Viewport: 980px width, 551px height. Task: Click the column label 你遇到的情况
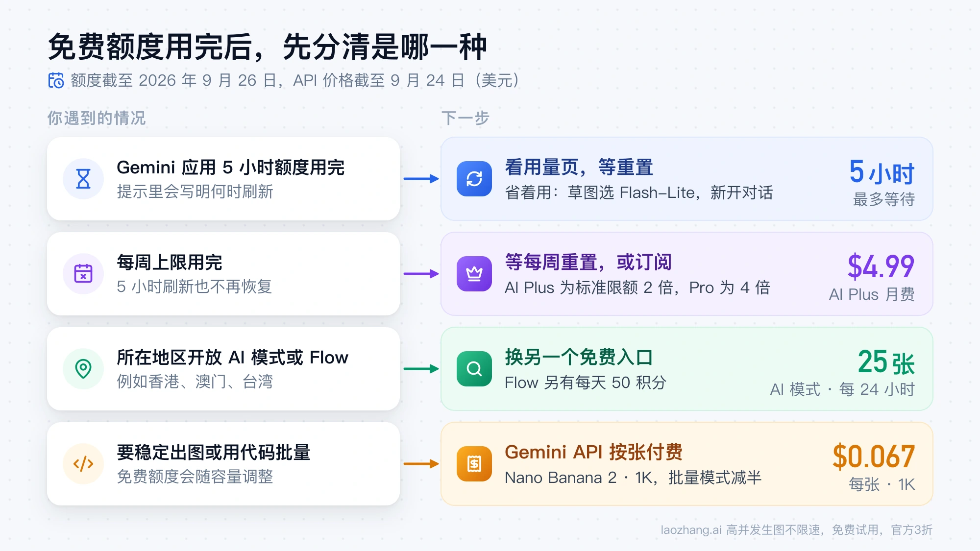(97, 118)
